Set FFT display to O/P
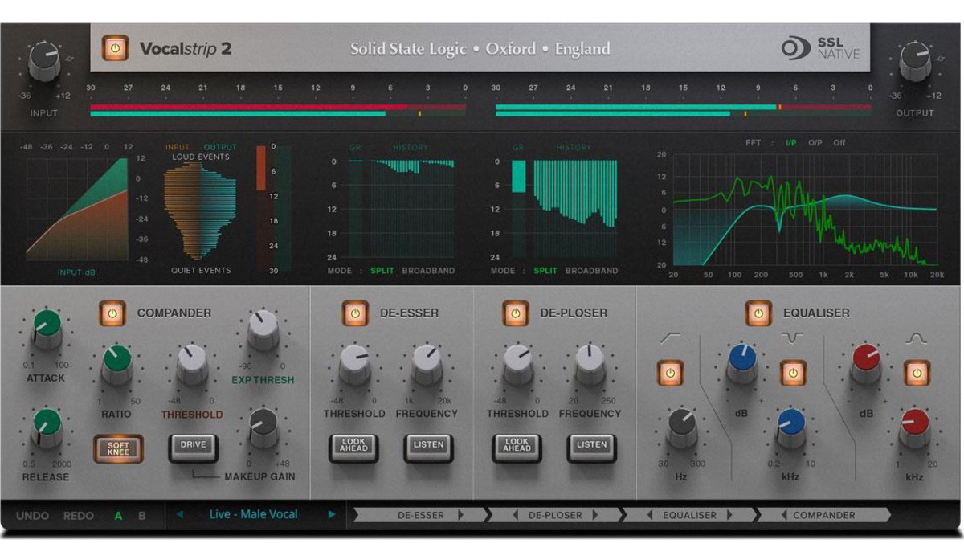Viewport: 964px width, 560px height. [x=815, y=143]
